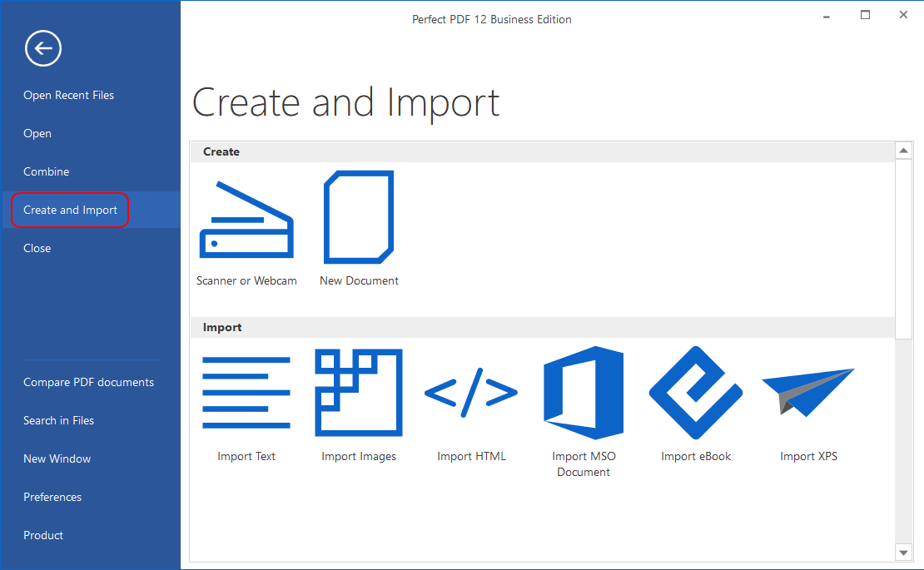Viewport: 924px width, 570px height.
Task: Click New Window in sidebar
Action: pos(57,458)
